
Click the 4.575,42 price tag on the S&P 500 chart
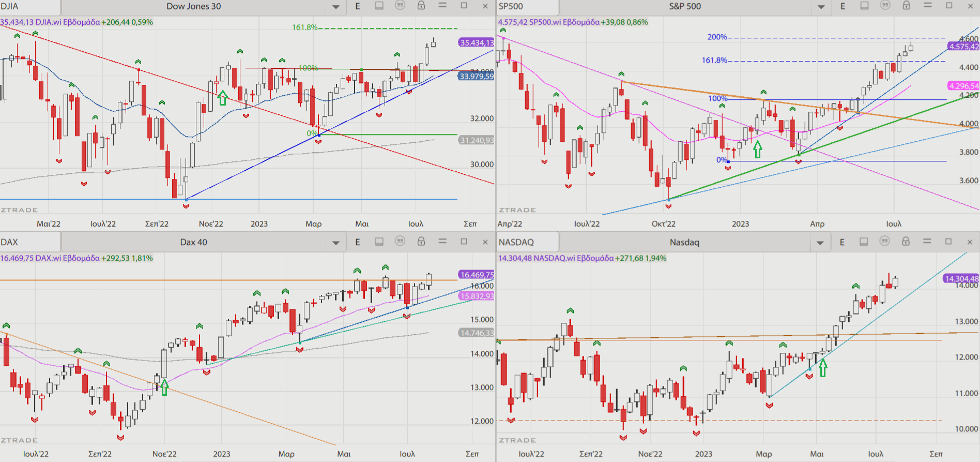tap(963, 47)
